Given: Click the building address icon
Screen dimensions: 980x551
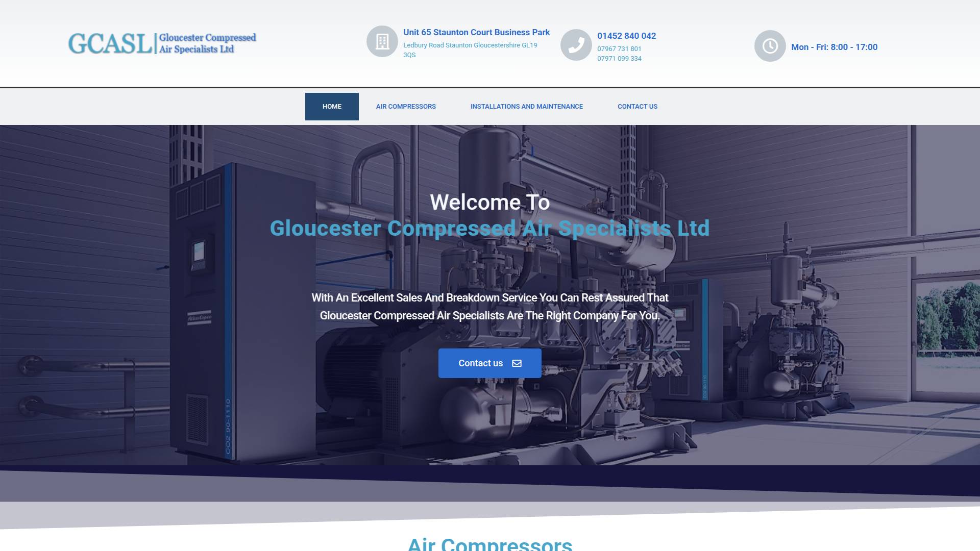Looking at the screenshot, I should click(x=382, y=41).
